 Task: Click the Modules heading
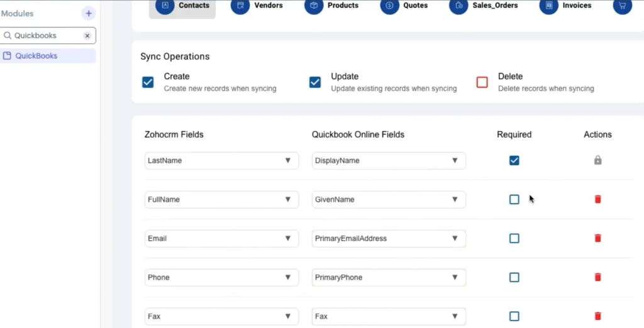pyautogui.click(x=17, y=14)
